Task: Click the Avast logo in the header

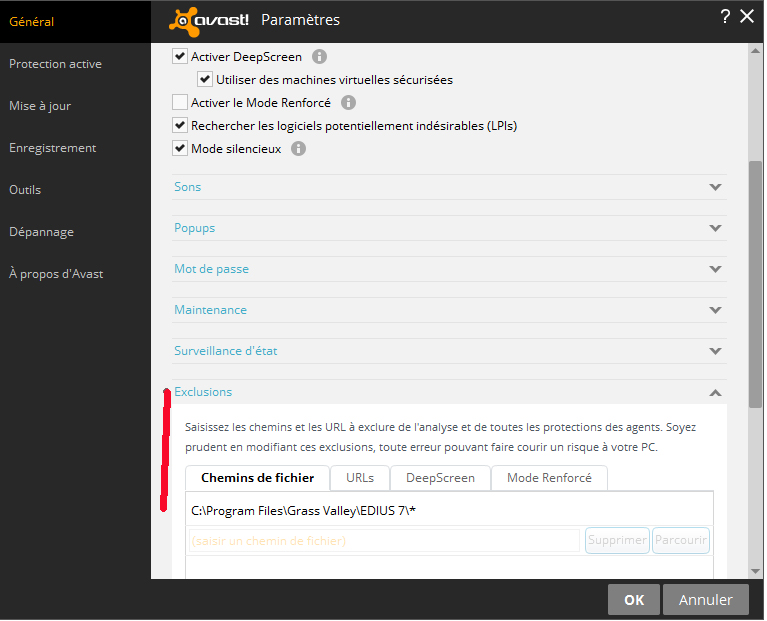Action: coord(209,22)
